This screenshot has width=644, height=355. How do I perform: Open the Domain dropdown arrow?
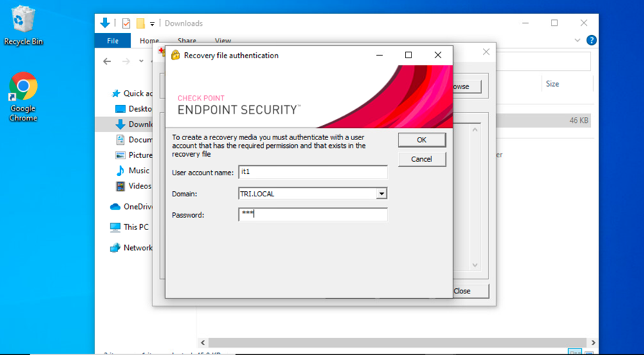pos(382,194)
